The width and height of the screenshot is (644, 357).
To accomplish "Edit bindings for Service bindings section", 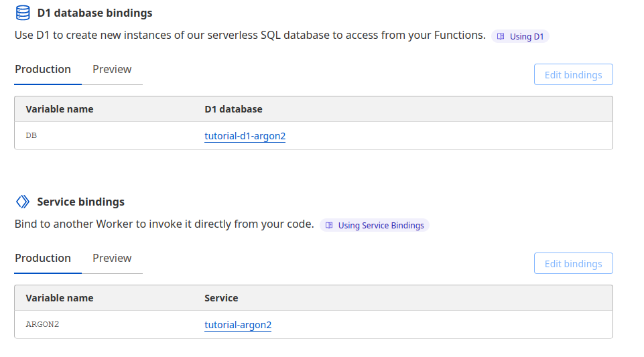I will [x=574, y=263].
